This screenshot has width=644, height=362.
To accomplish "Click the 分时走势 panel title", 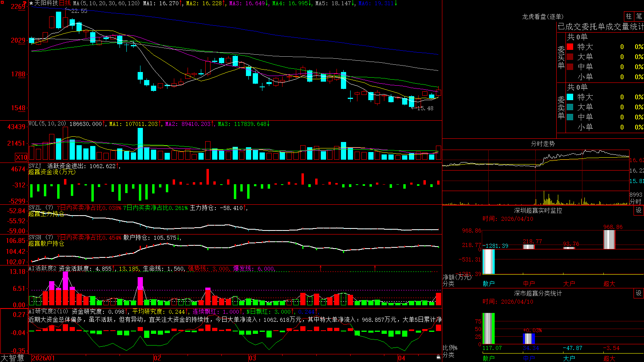I will (x=543, y=144).
